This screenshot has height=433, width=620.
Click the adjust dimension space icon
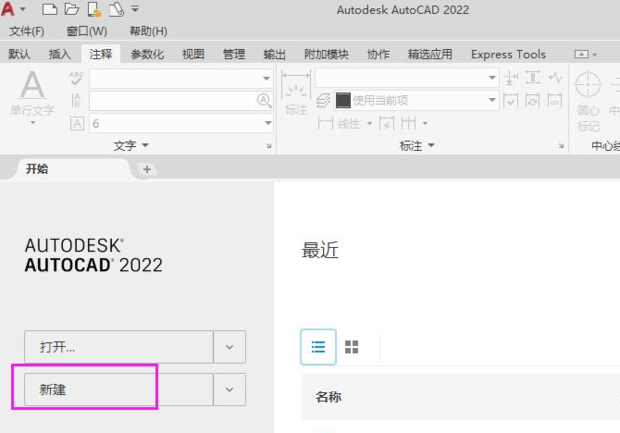coord(533,78)
